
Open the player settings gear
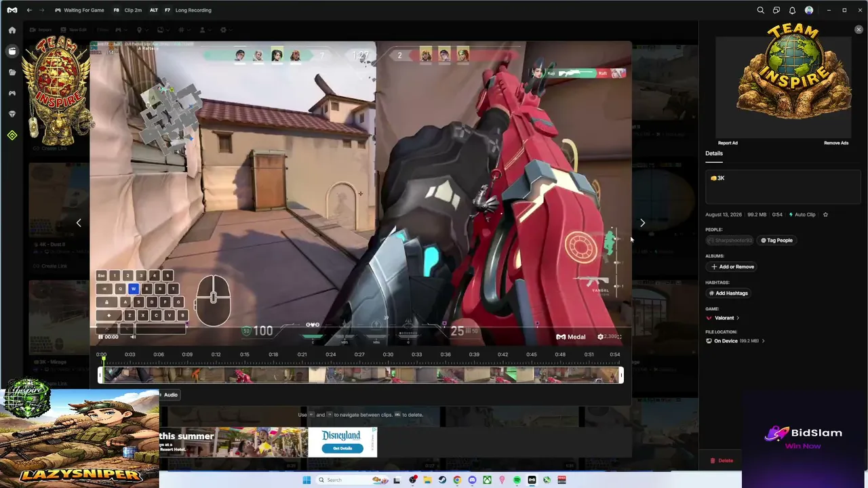point(600,337)
